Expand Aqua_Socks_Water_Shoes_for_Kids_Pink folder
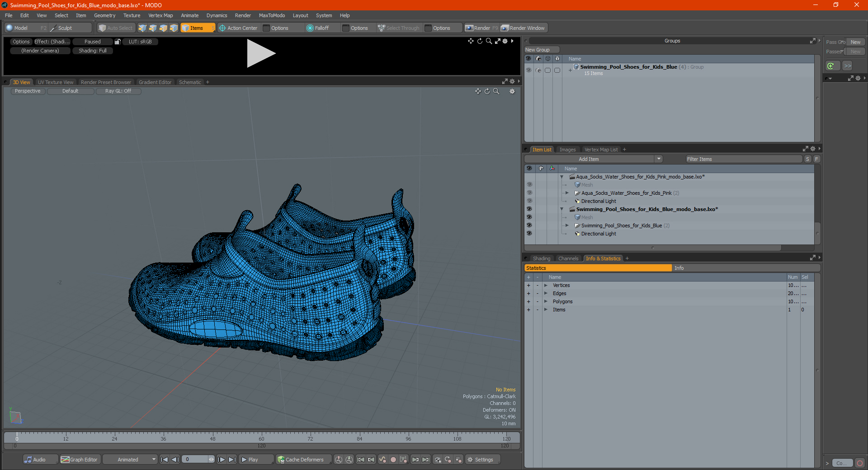 coord(567,193)
